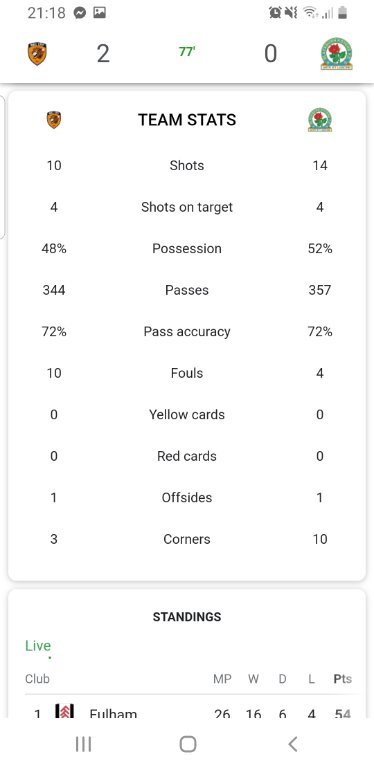Select the Live standings tab

tap(38, 646)
